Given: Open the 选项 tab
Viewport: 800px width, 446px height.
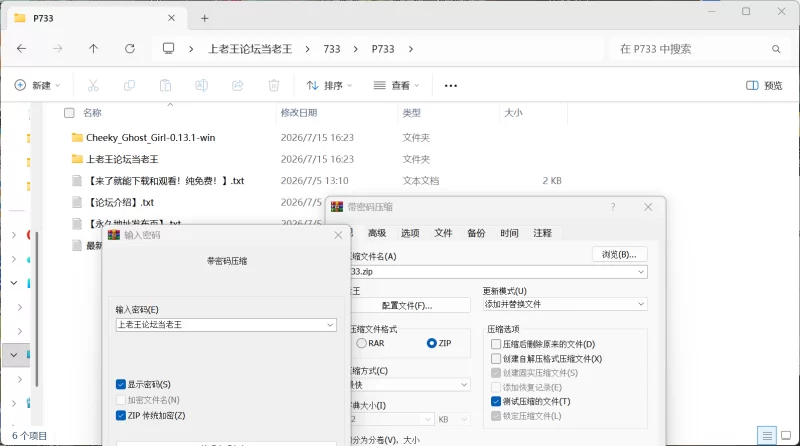Looking at the screenshot, I should (410, 233).
